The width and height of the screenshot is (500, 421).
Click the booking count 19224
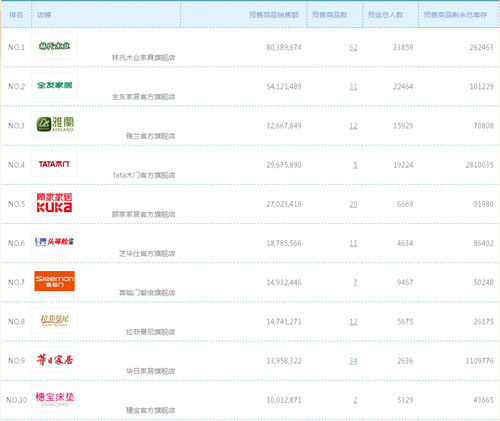click(x=403, y=165)
